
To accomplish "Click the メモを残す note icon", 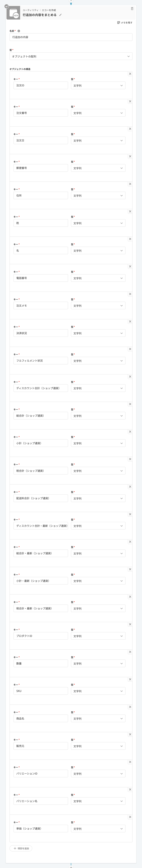I will tap(118, 23).
